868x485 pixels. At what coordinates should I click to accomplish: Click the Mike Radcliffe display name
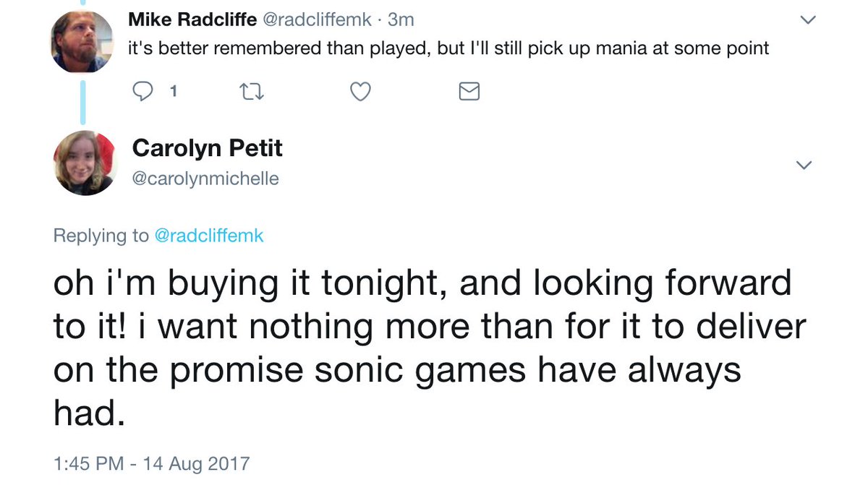coord(192,20)
